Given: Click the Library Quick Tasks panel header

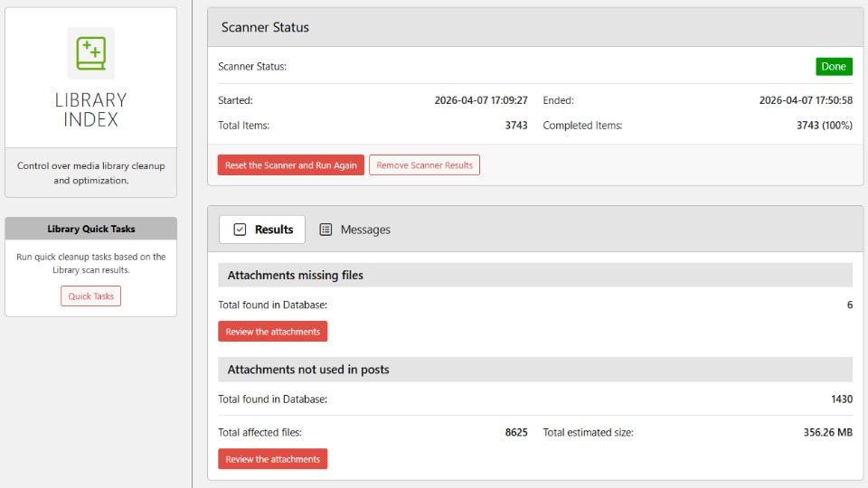Looking at the screenshot, I should pos(90,229).
